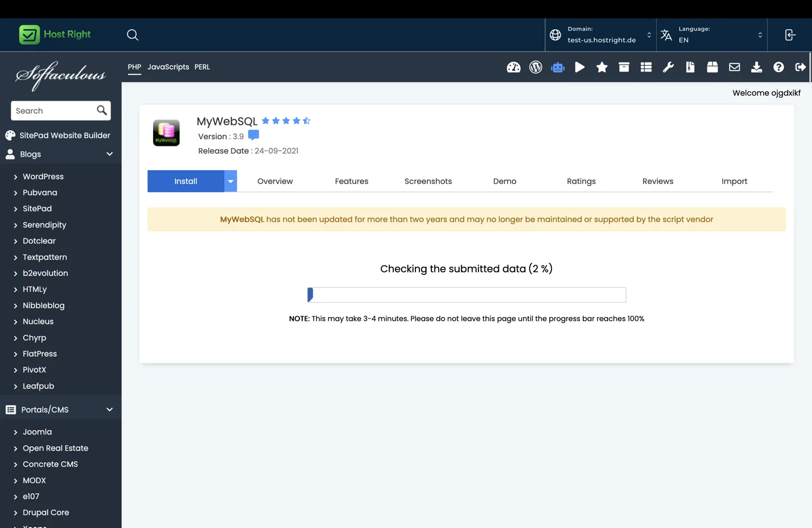Screen dimensions: 812x528
Task: Open the Overview tab
Action: [275, 181]
